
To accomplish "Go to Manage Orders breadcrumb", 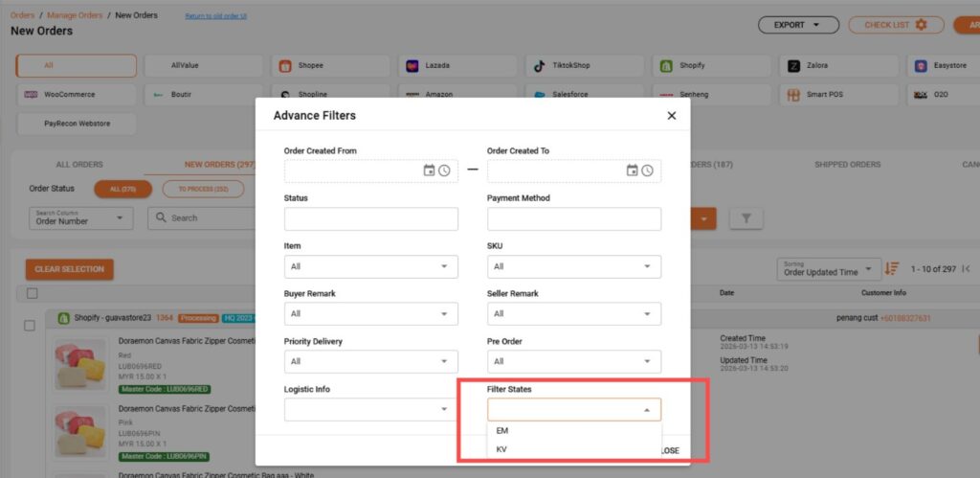I will click(75, 15).
